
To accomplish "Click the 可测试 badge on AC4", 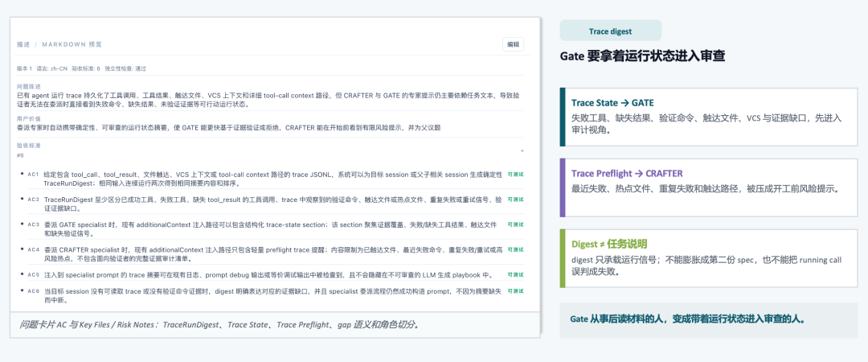I will (515, 249).
